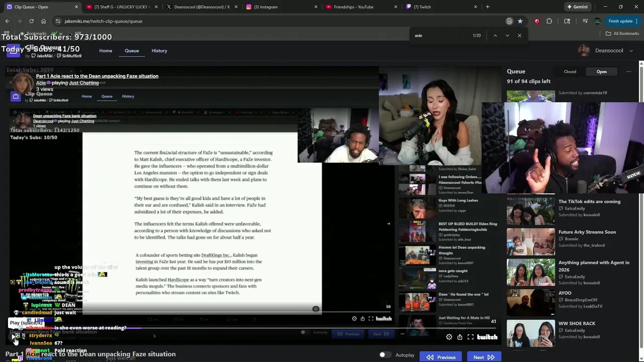Image resolution: width=644 pixels, height=362 pixels.
Task: Click the Gemini button in title bar
Action: click(x=577, y=7)
